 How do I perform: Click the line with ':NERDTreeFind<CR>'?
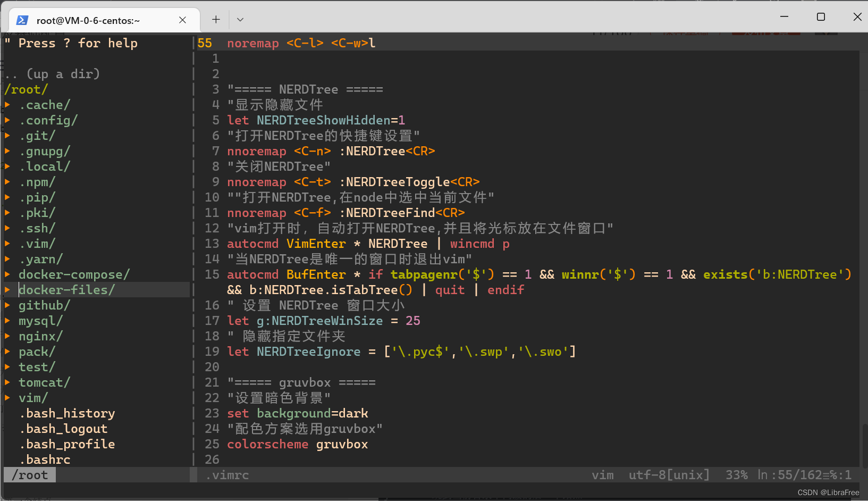[346, 213]
